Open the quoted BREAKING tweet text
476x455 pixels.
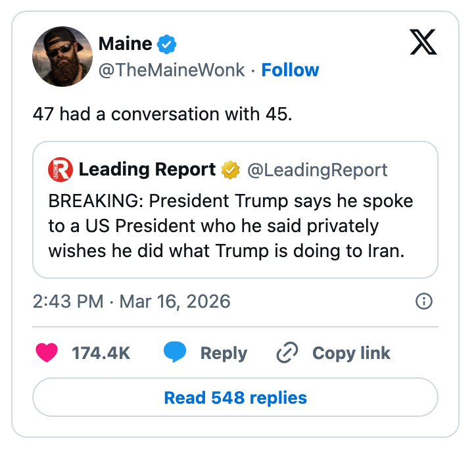230,226
